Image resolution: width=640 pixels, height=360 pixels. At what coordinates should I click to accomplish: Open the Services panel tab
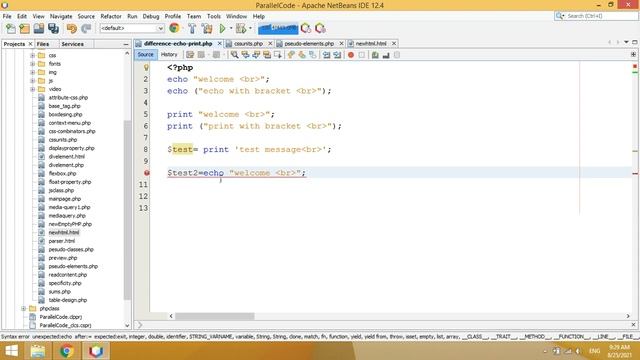(x=72, y=44)
